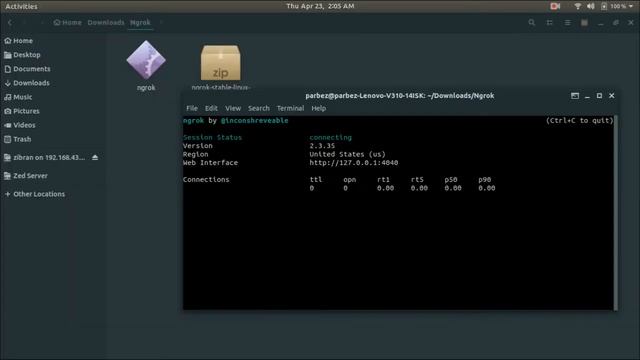Click Activities in the top bar
This screenshot has width=640, height=360.
21,6
